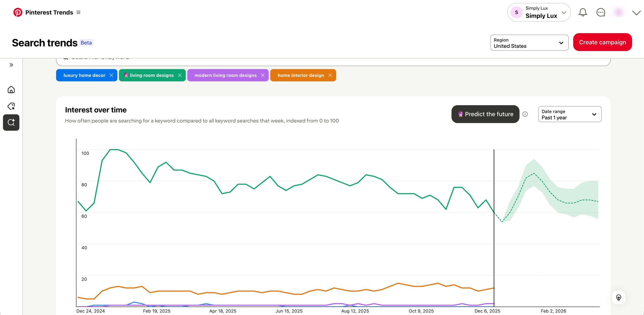644x315 pixels.
Task: Expand the profile menu chevron at top right
Action: tap(636, 13)
